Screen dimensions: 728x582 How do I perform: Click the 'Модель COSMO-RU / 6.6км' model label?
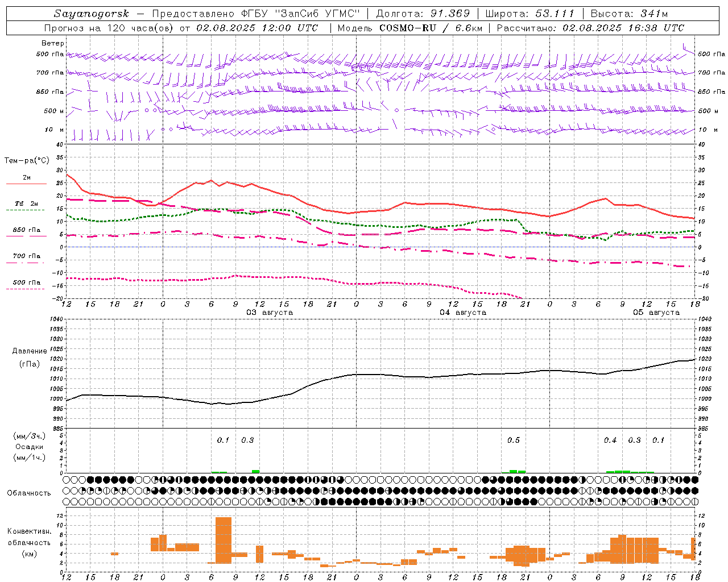[x=409, y=28]
